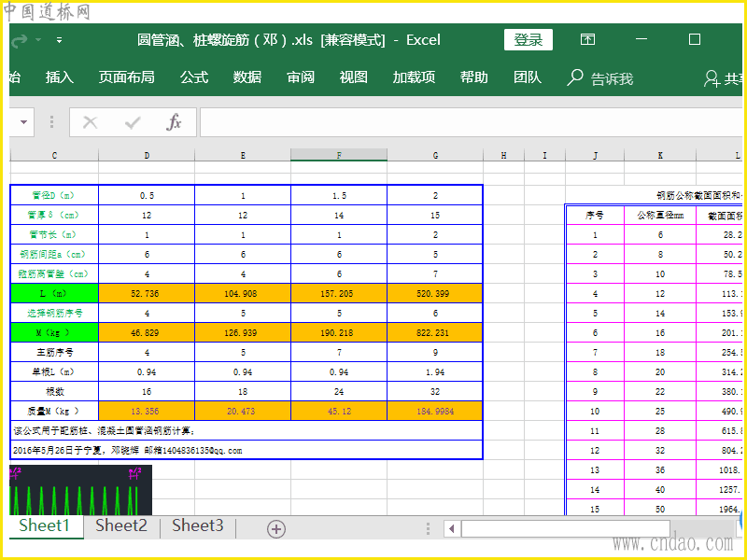The image size is (747, 560).
Task: Switch to Sheet2 worksheet tab
Action: (x=121, y=526)
